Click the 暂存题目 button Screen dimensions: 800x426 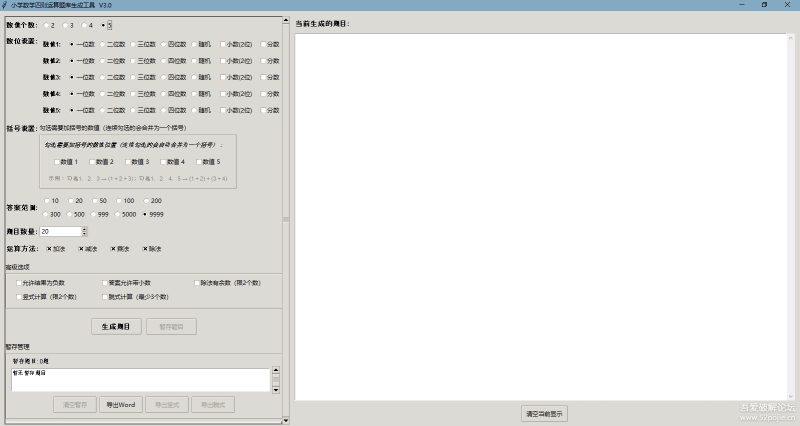[171, 327]
